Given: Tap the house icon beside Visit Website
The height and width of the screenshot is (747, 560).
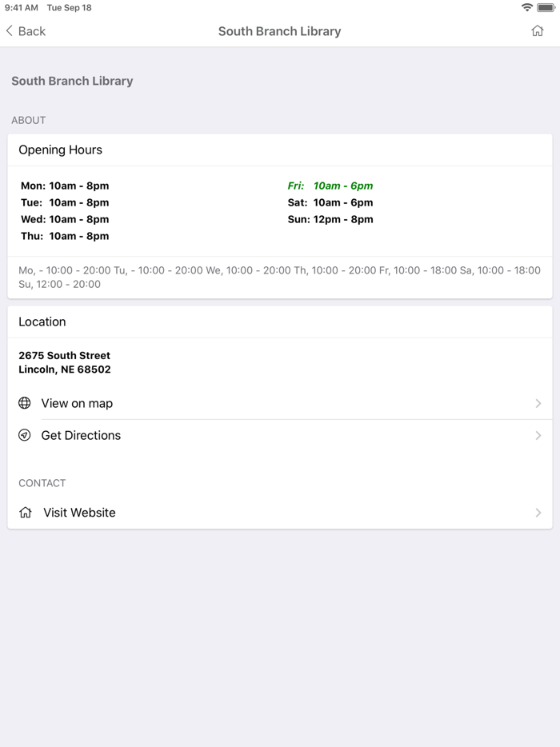Looking at the screenshot, I should click(x=24, y=512).
